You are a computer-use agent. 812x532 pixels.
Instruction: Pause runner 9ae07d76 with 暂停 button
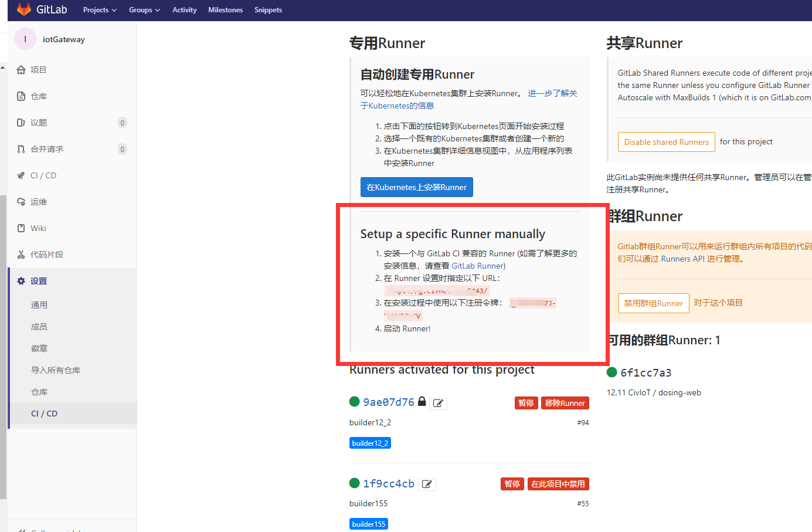tap(526, 403)
